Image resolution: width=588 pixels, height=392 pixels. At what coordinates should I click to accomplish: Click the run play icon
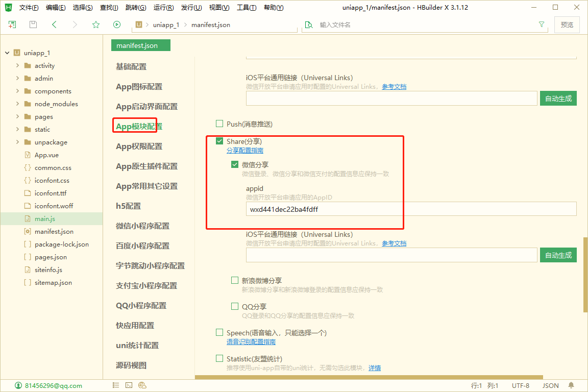[117, 24]
